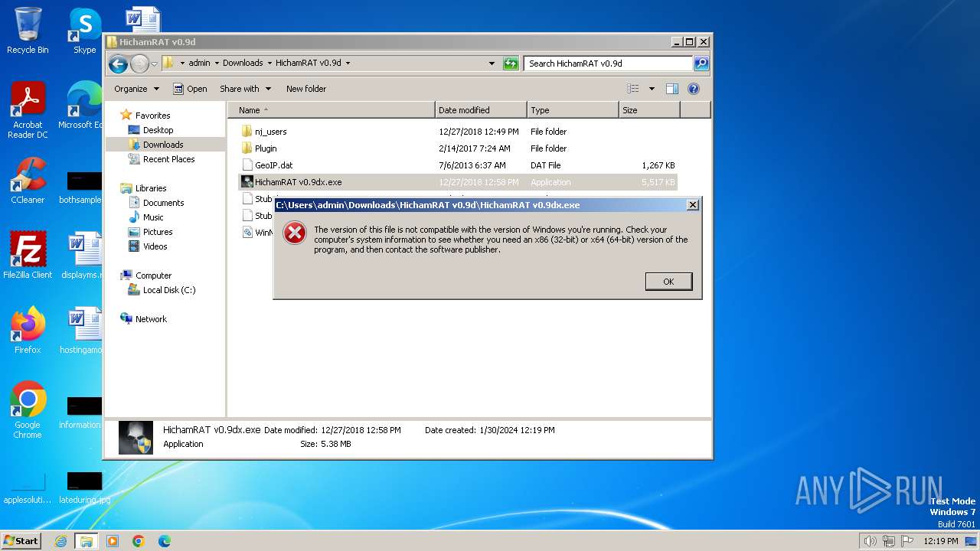Open Edge from the taskbar
This screenshot has width=980, height=551.
(x=165, y=541)
